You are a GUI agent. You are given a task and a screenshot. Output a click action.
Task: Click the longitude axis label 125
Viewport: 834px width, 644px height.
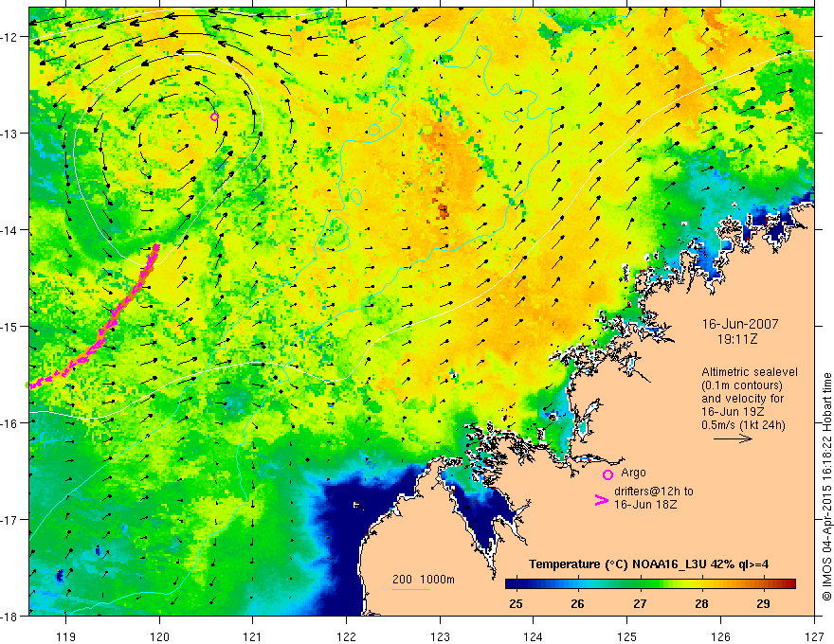tap(627, 636)
